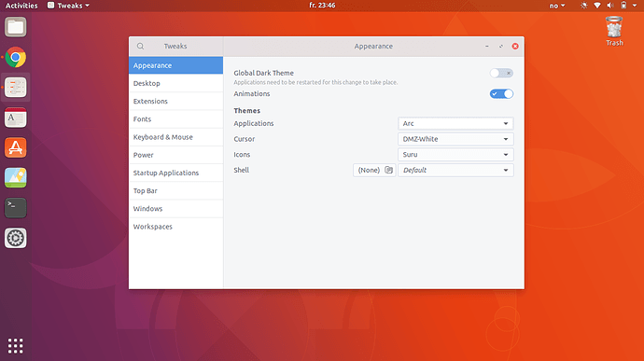The height and width of the screenshot is (361, 644).
Task: Open the clock showing fr. 23:46
Action: pyautogui.click(x=322, y=6)
